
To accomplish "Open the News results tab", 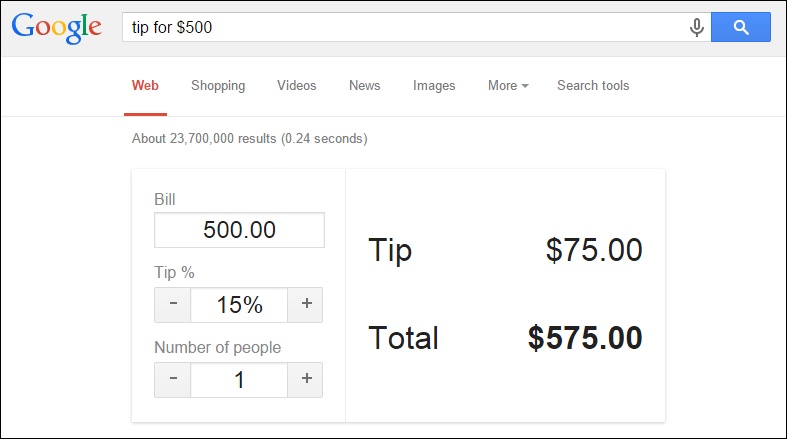I will click(x=364, y=85).
